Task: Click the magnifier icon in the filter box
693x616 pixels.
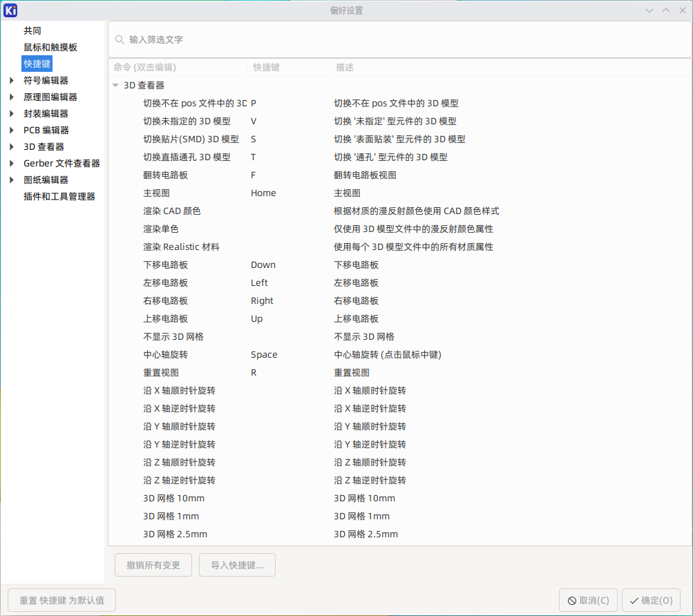Action: pyautogui.click(x=119, y=39)
